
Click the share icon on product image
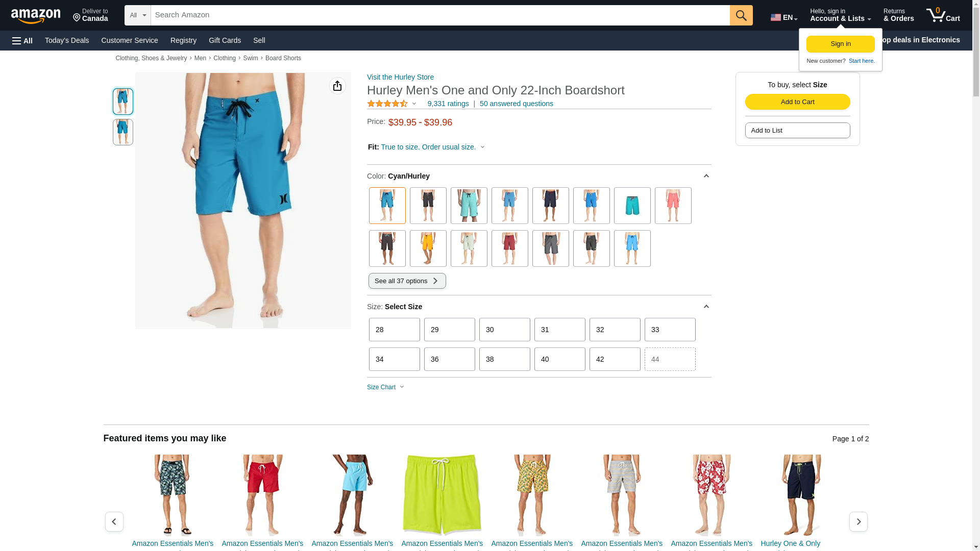click(x=337, y=86)
